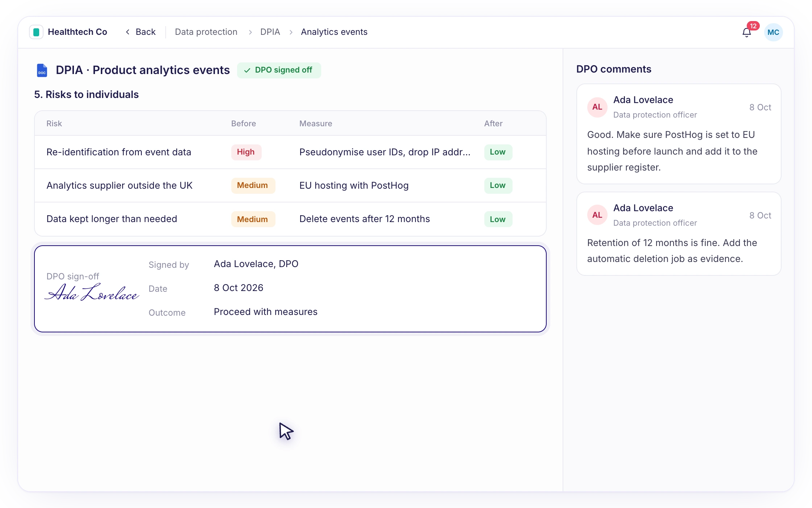Open the DPIA breadcrumb
The image size is (812, 508).
[270, 32]
